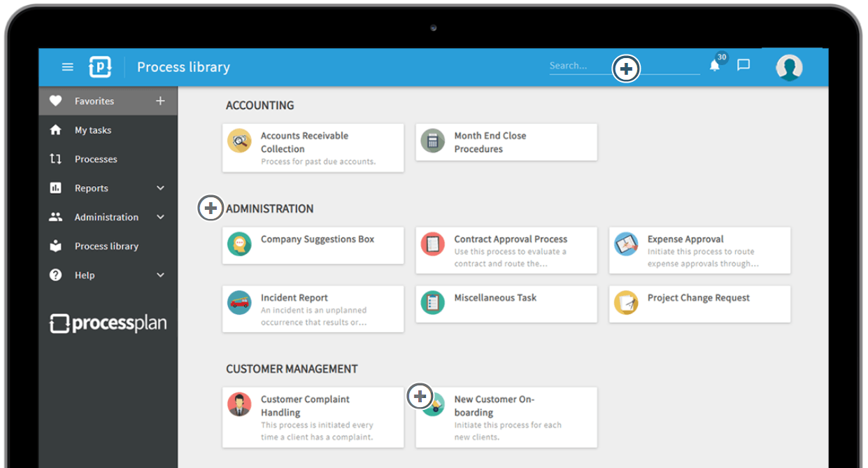Add a favorite with the plus button
Image resolution: width=868 pixels, height=468 pixels.
pyautogui.click(x=160, y=101)
